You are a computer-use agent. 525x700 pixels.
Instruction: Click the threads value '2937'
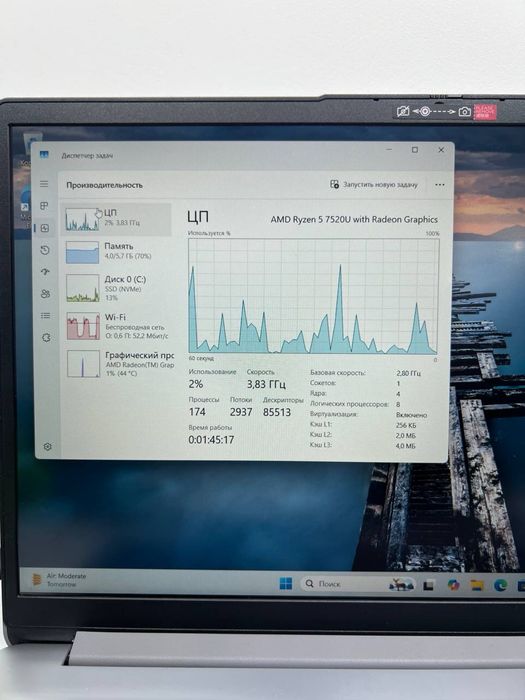click(x=241, y=412)
